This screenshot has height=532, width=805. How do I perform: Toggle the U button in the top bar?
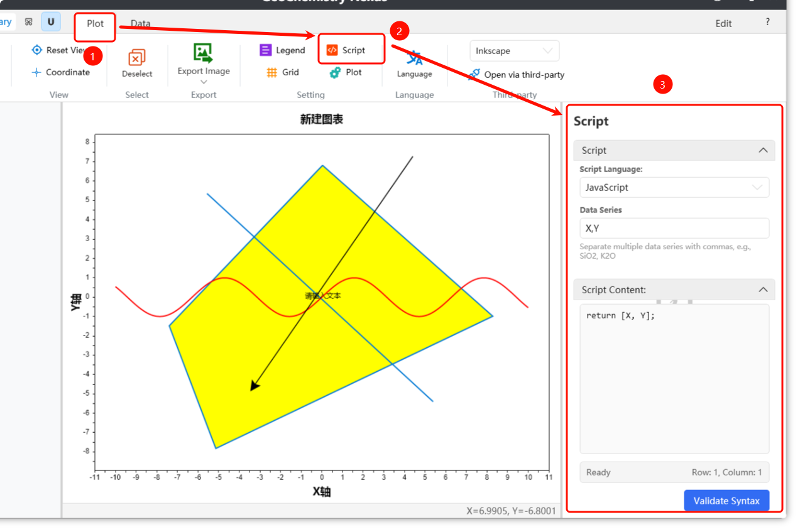click(x=51, y=22)
